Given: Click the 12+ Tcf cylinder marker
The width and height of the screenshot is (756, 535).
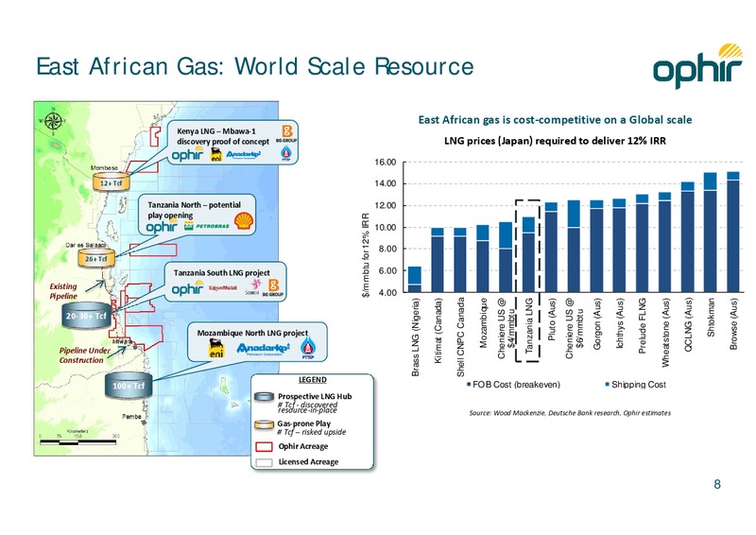Looking at the screenshot, I should (x=112, y=182).
